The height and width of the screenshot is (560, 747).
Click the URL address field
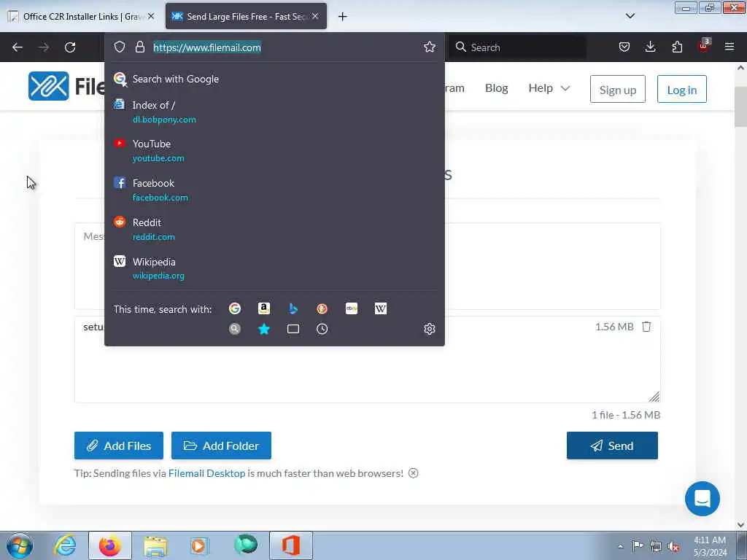(285, 47)
